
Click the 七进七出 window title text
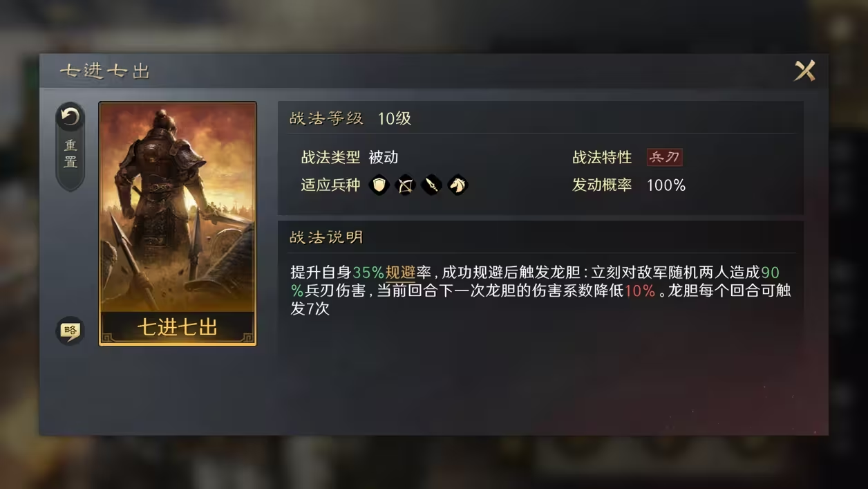click(104, 71)
